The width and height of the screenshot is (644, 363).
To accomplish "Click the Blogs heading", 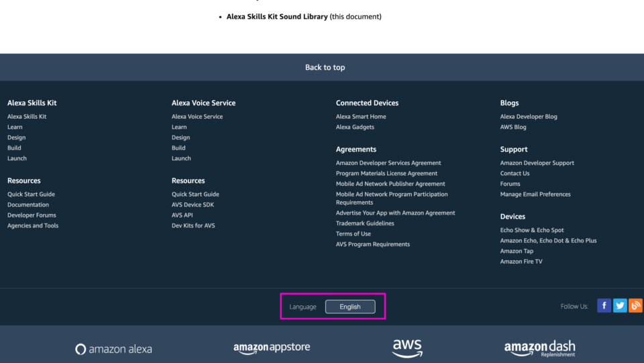I will click(x=509, y=103).
